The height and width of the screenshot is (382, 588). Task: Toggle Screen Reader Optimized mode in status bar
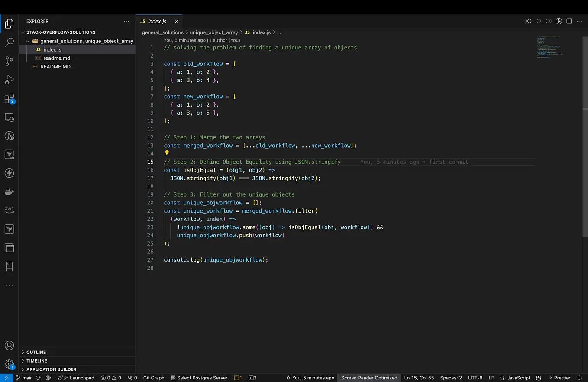369,378
